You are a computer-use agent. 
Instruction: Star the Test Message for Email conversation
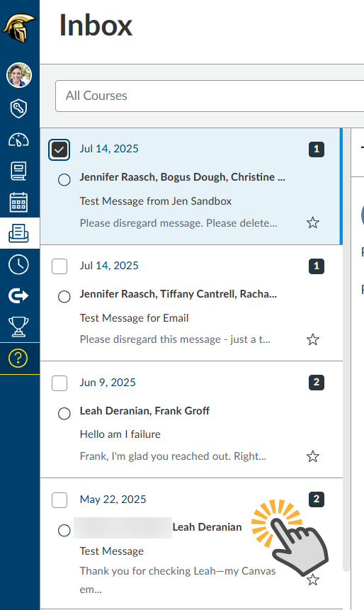click(x=313, y=339)
